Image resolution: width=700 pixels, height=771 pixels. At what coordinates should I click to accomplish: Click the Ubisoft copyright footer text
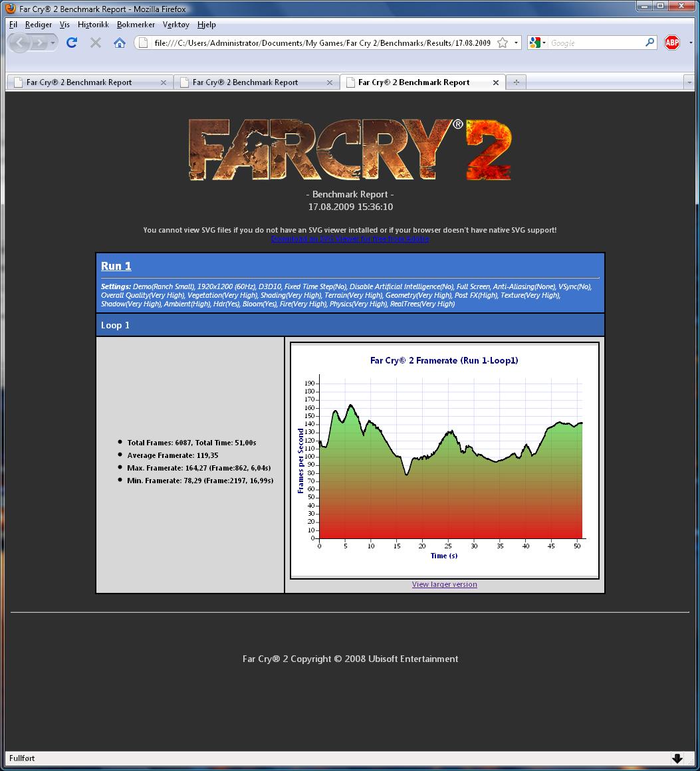[350, 659]
